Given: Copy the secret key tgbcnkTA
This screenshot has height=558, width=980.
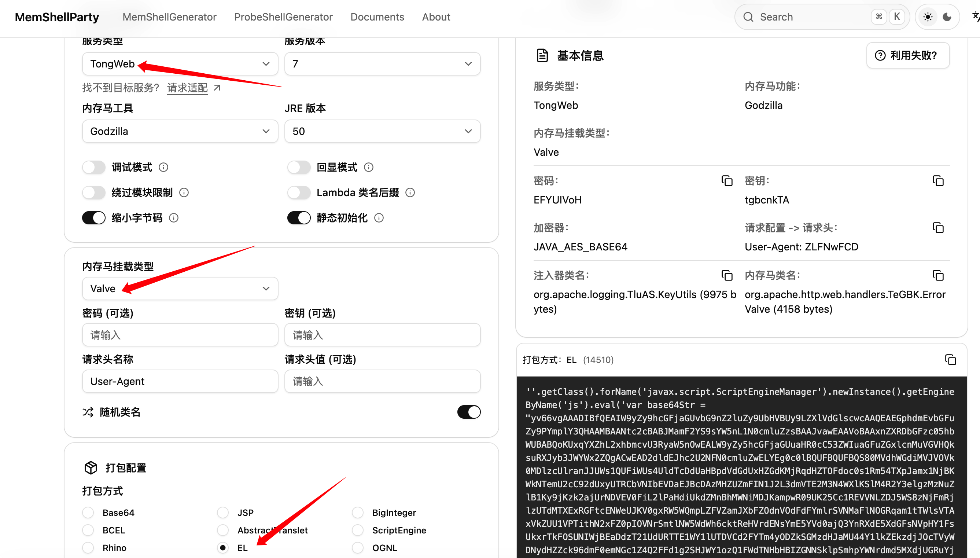Looking at the screenshot, I should click(938, 181).
